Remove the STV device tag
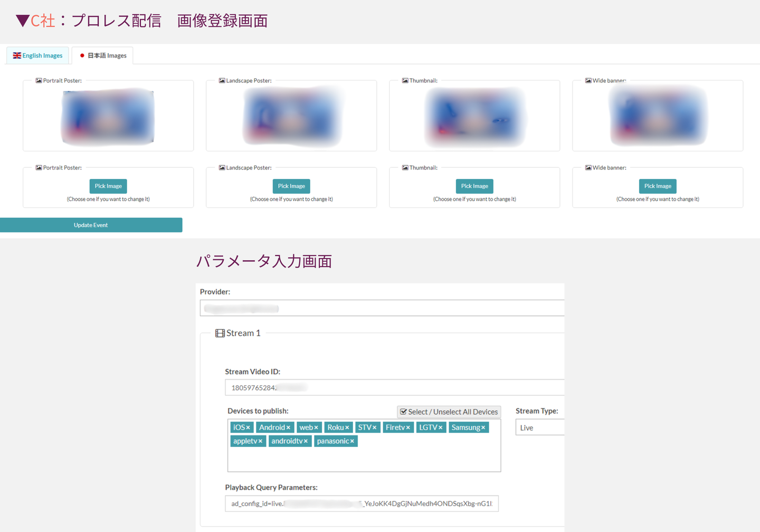 click(375, 427)
